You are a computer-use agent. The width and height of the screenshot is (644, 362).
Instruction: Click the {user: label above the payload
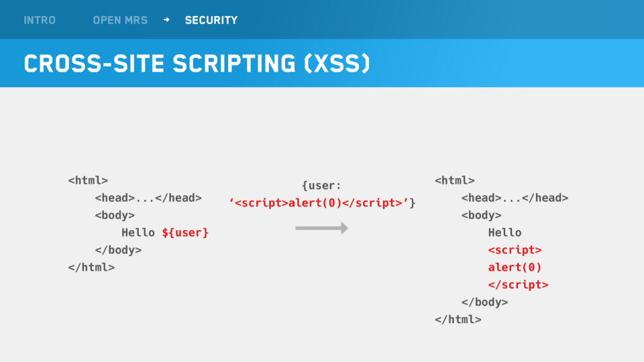tap(322, 186)
